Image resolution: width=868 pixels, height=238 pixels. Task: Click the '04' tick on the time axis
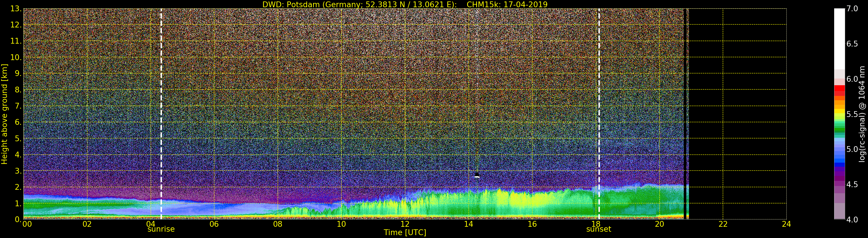pyautogui.click(x=151, y=224)
